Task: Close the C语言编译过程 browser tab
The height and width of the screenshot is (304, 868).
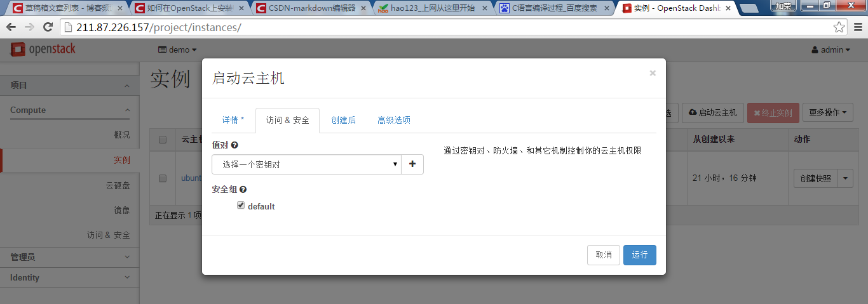Action: point(607,8)
